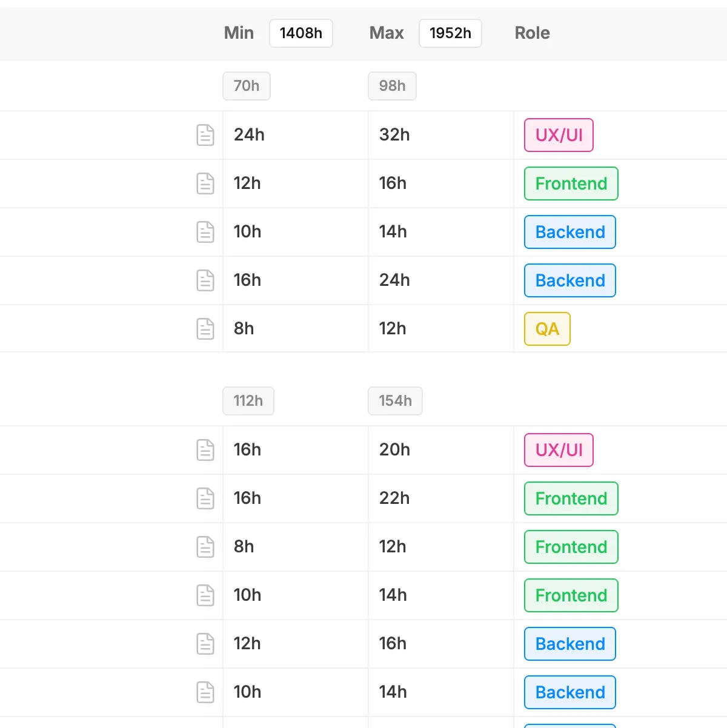
Task: Click the 70h section minimum badge
Action: pos(247,86)
